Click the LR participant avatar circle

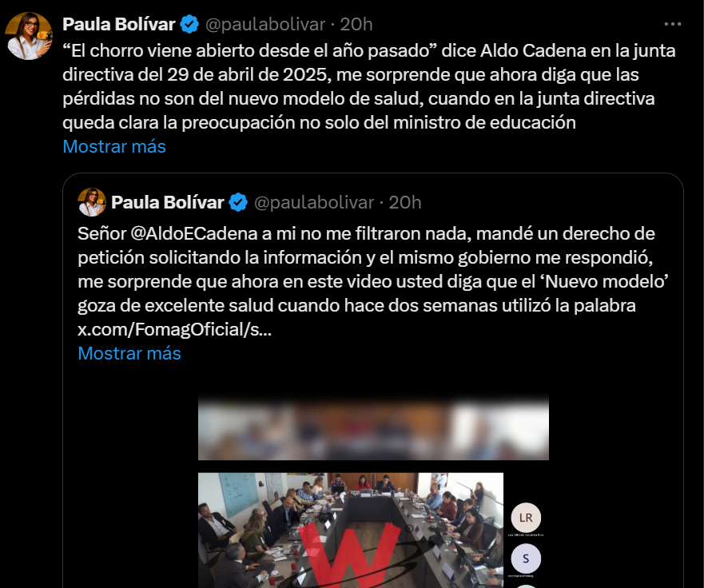[526, 518]
